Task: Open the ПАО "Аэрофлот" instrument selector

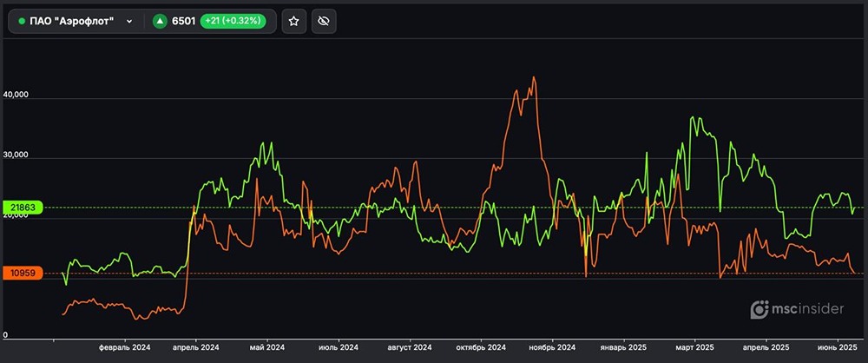Action: [x=74, y=21]
